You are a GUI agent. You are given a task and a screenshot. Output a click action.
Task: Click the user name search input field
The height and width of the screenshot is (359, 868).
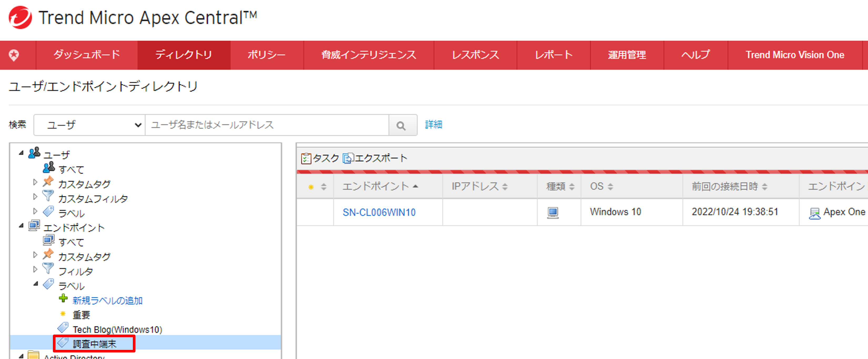(x=266, y=125)
